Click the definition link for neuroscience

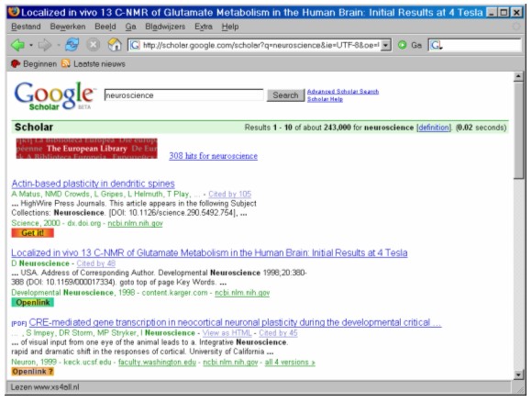[x=434, y=128]
